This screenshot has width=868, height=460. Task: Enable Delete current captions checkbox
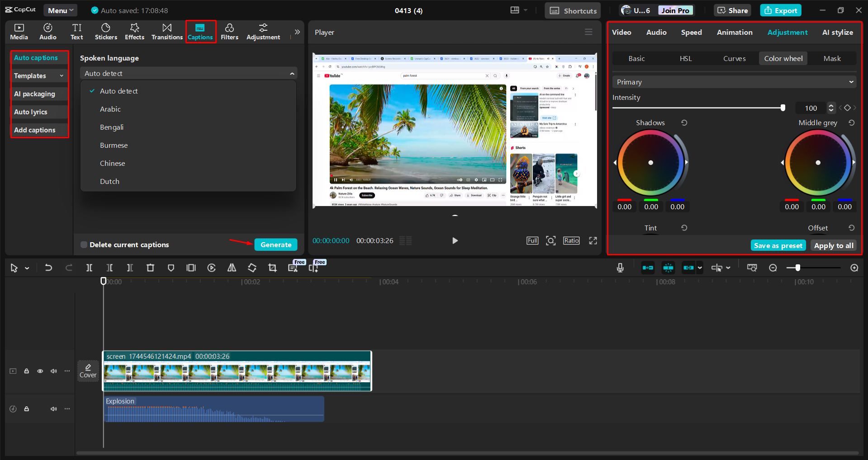pyautogui.click(x=84, y=245)
